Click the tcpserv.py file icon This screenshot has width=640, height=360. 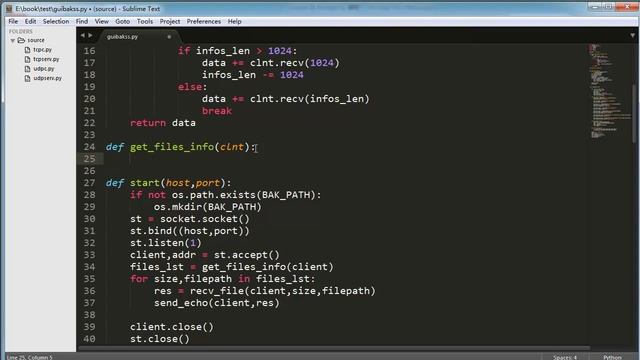(x=27, y=59)
